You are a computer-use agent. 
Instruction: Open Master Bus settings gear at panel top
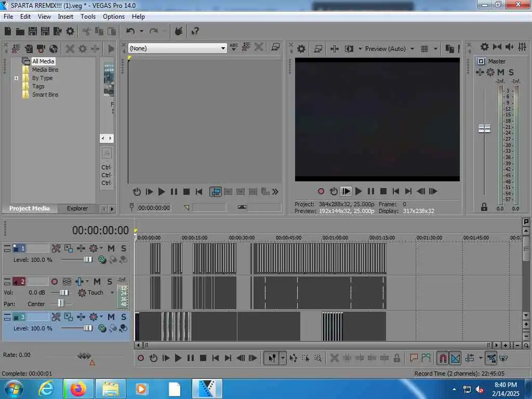pos(485,47)
